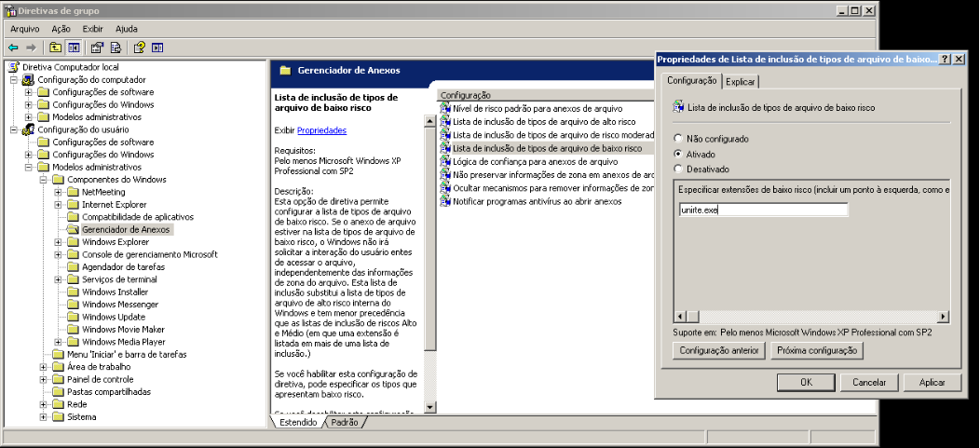
Task: Expand the Windows Explorer tree node
Action: [58, 242]
